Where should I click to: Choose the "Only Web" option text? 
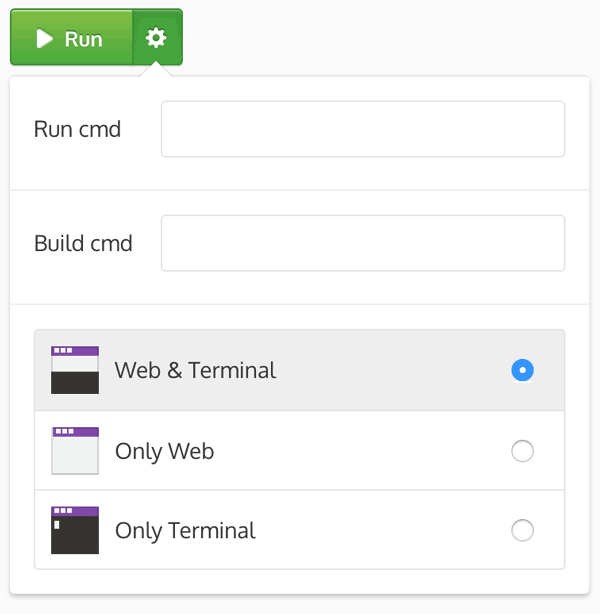(x=164, y=451)
